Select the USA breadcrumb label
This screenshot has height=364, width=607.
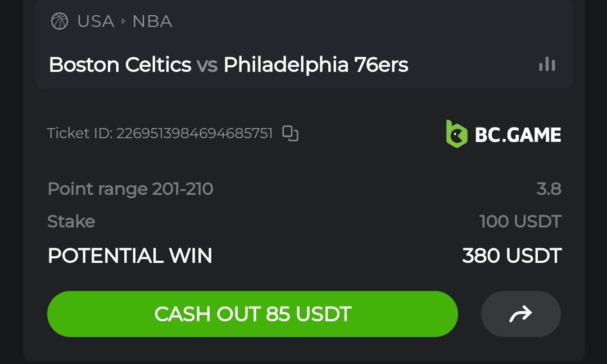pos(95,21)
